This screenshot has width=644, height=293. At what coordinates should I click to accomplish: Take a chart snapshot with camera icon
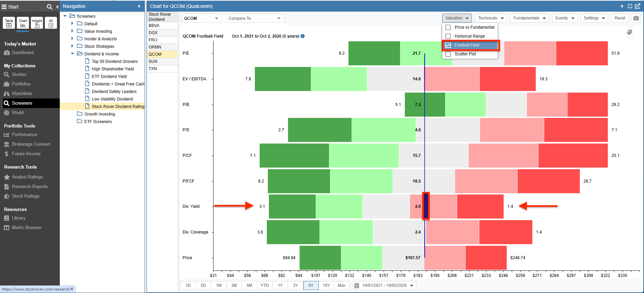click(636, 18)
